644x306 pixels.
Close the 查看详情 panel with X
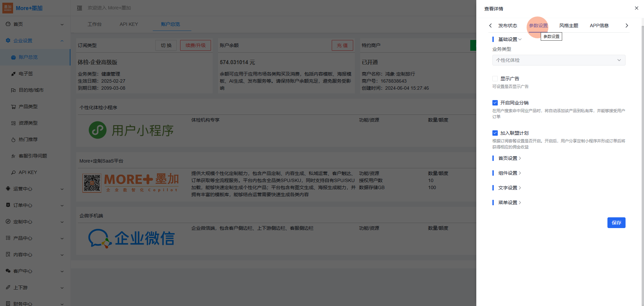pyautogui.click(x=636, y=8)
